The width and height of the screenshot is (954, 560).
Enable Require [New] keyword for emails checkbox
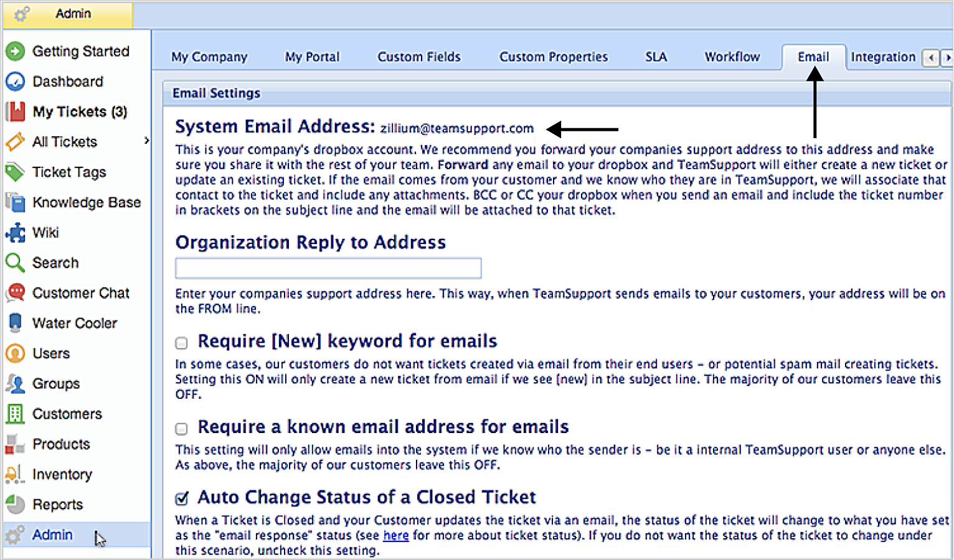click(181, 343)
